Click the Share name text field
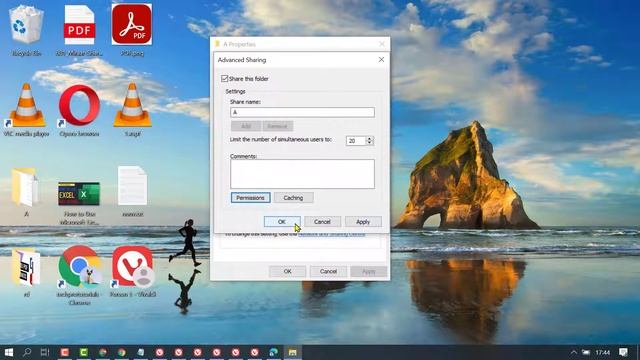The height and width of the screenshot is (360, 640). point(302,112)
